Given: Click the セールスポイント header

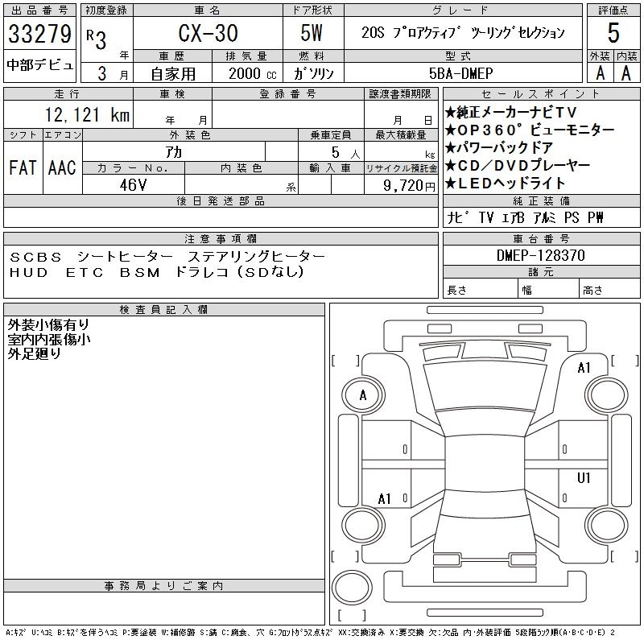Looking at the screenshot, I should [541, 94].
